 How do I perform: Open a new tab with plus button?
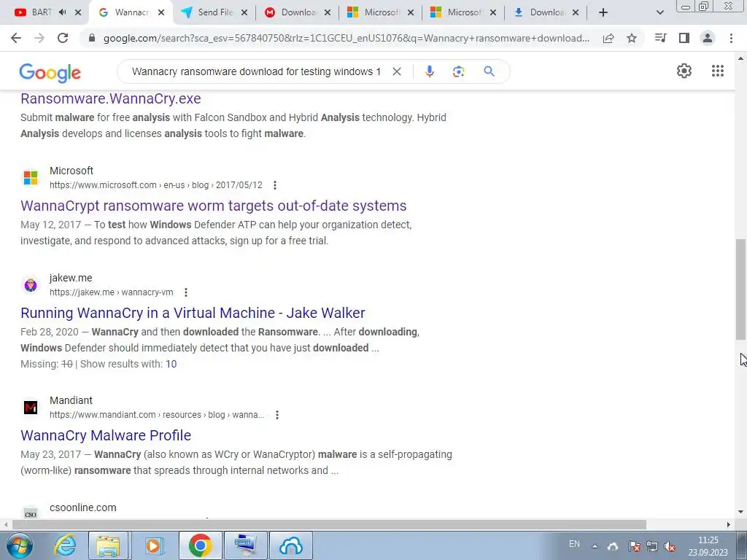click(x=603, y=12)
